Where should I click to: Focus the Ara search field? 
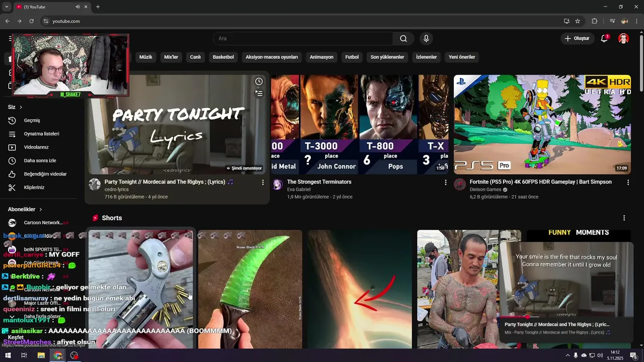tap(303, 39)
